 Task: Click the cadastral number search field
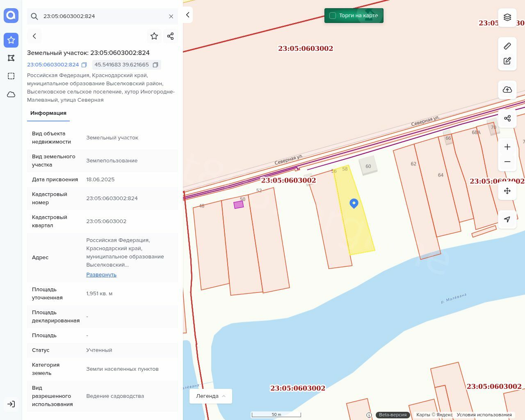tap(103, 16)
